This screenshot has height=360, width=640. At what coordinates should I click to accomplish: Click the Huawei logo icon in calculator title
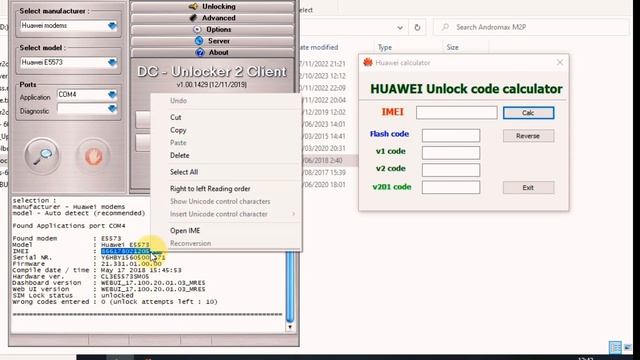click(368, 62)
